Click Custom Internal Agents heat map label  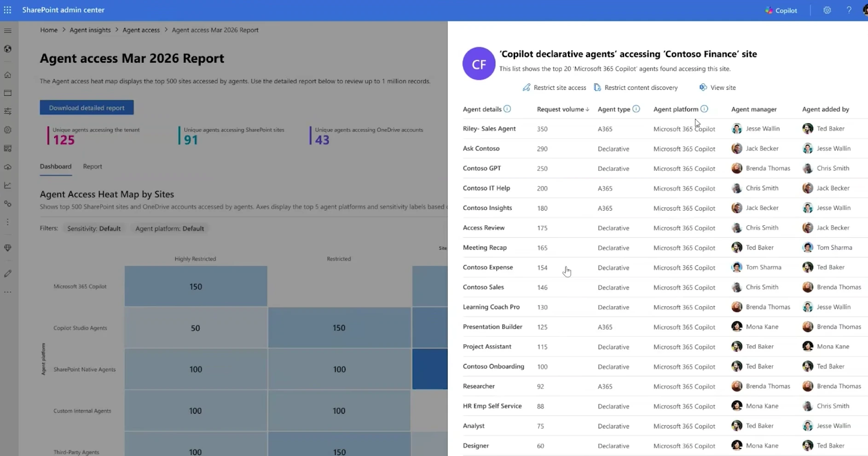coord(82,411)
